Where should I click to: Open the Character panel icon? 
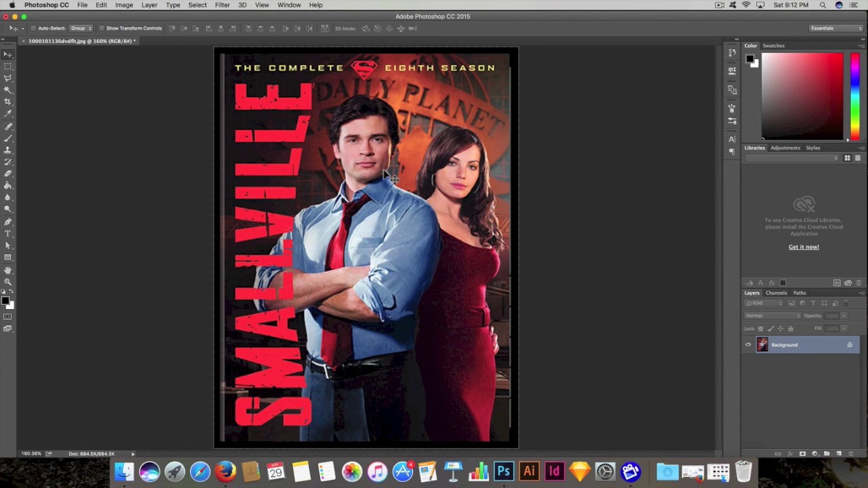click(732, 140)
